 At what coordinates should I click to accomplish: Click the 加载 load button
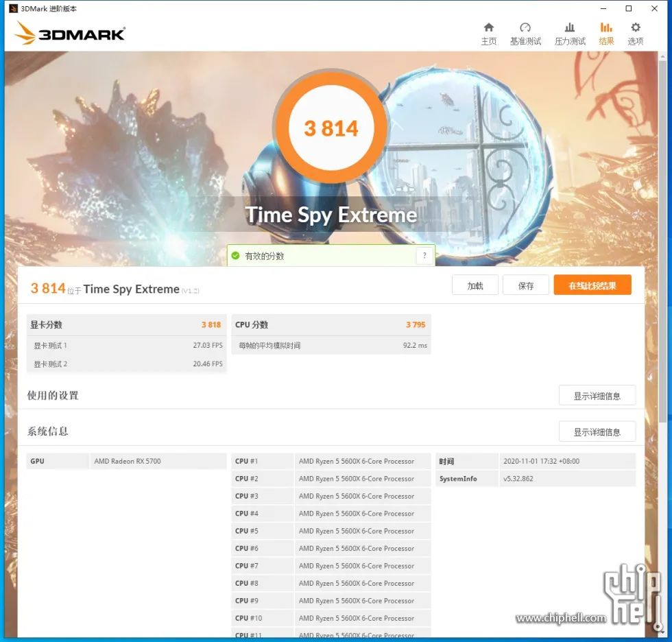475,285
